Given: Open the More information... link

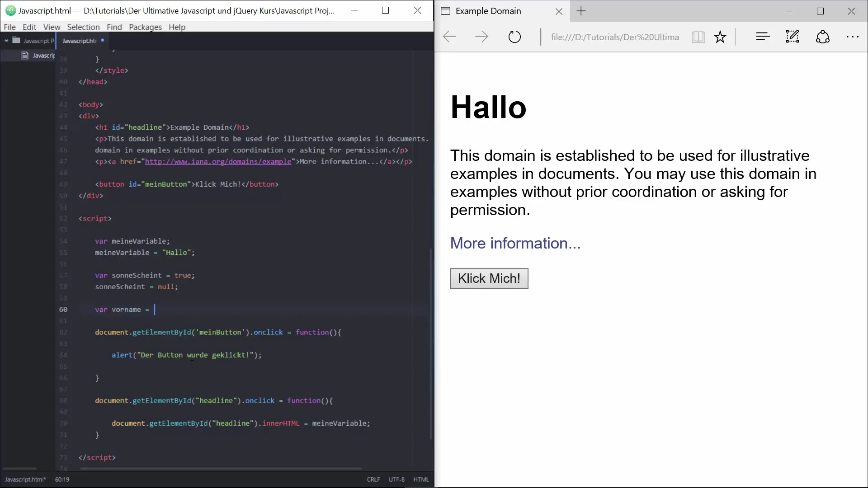Looking at the screenshot, I should coord(515,243).
